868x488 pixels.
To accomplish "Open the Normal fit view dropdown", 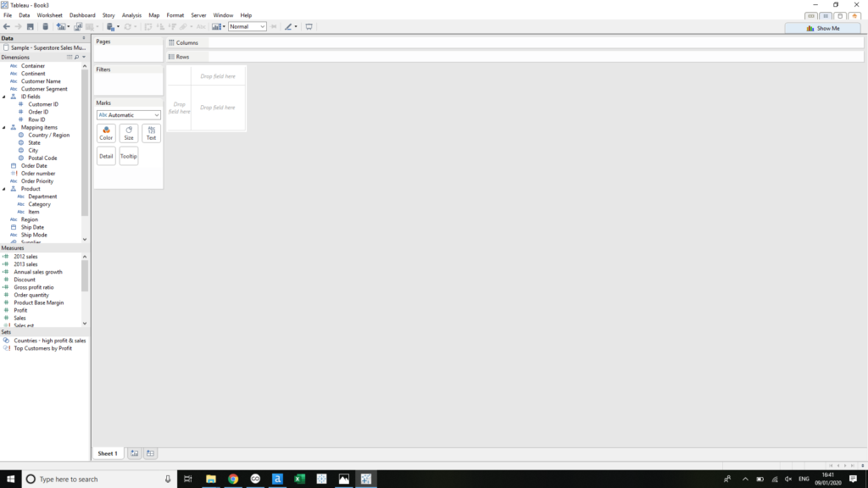I will [x=247, y=26].
